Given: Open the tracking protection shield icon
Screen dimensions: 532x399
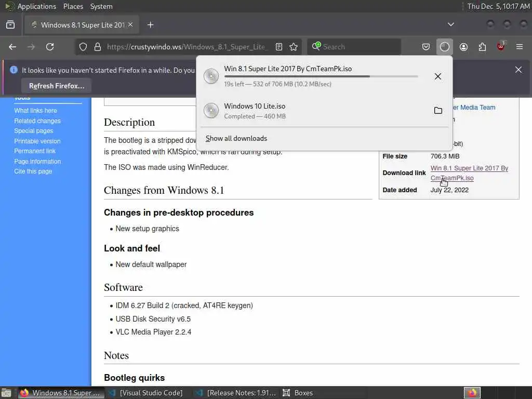Looking at the screenshot, I should click(83, 47).
